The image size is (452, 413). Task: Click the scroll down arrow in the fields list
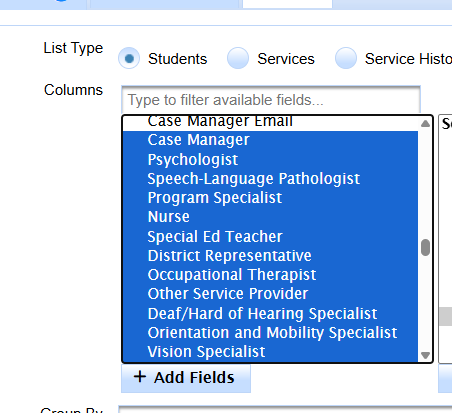tap(425, 355)
